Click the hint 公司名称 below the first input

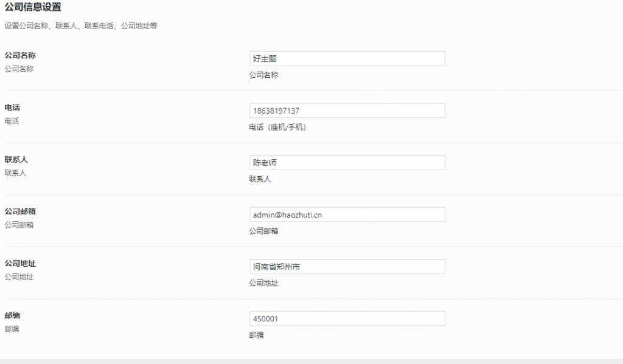pos(264,75)
